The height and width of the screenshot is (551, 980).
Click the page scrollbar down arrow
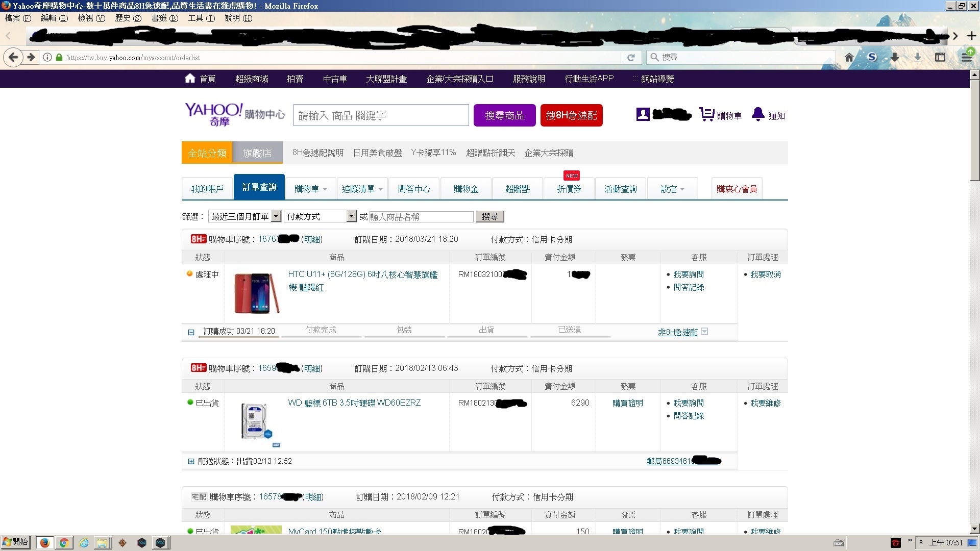(x=974, y=529)
